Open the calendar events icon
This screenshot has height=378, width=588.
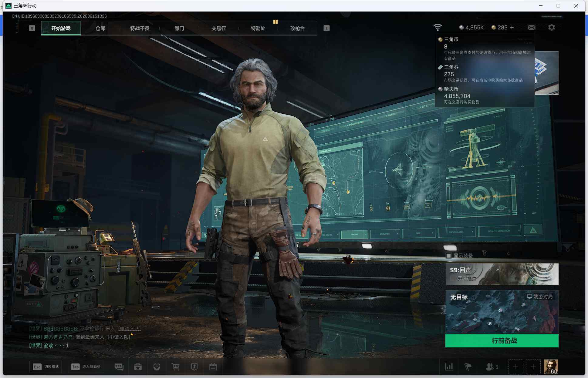point(213,367)
